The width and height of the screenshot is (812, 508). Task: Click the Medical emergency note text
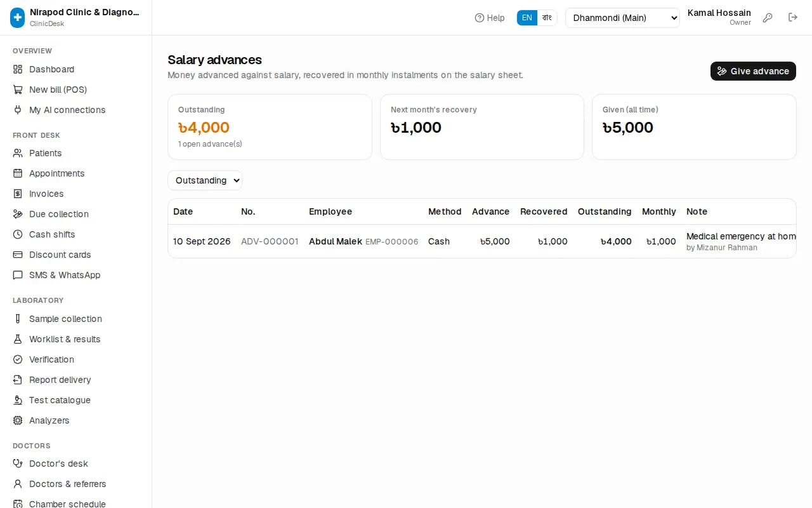(741, 236)
